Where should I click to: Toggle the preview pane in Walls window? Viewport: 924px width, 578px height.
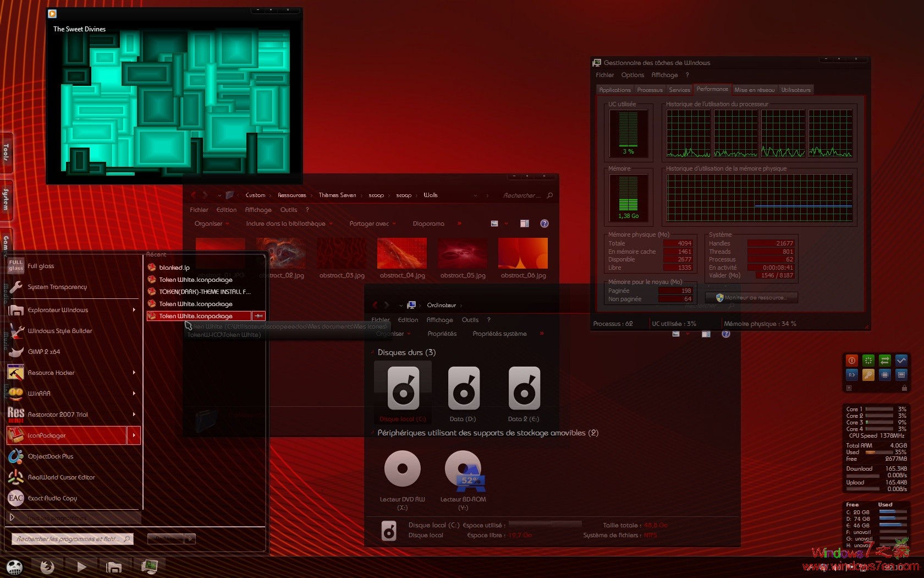(525, 223)
